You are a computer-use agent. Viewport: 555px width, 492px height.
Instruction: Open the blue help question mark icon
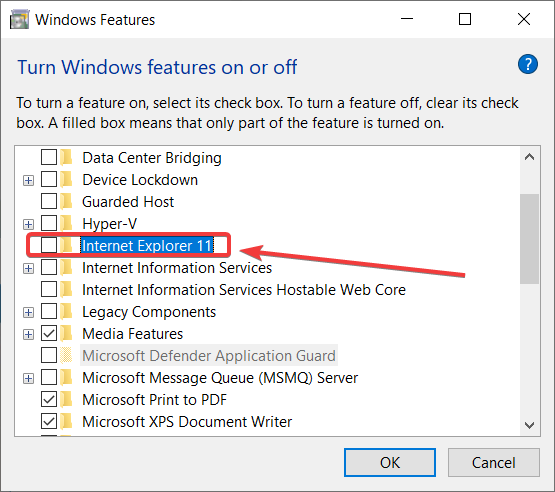[x=528, y=64]
